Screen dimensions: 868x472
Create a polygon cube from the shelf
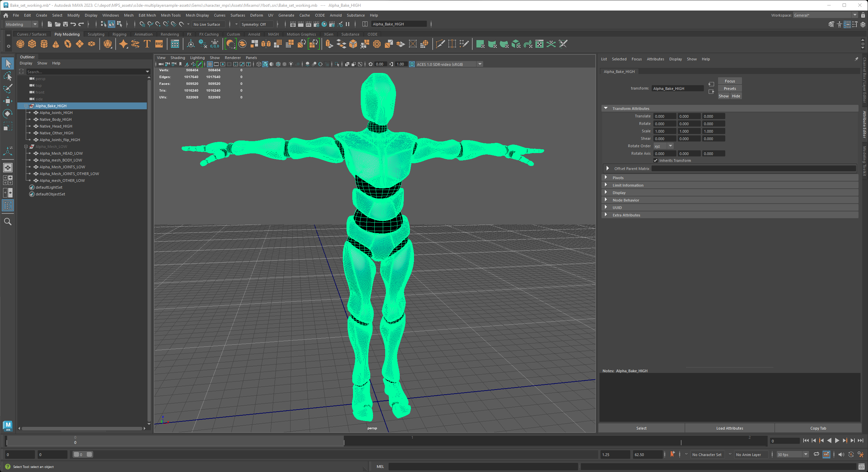(32, 44)
